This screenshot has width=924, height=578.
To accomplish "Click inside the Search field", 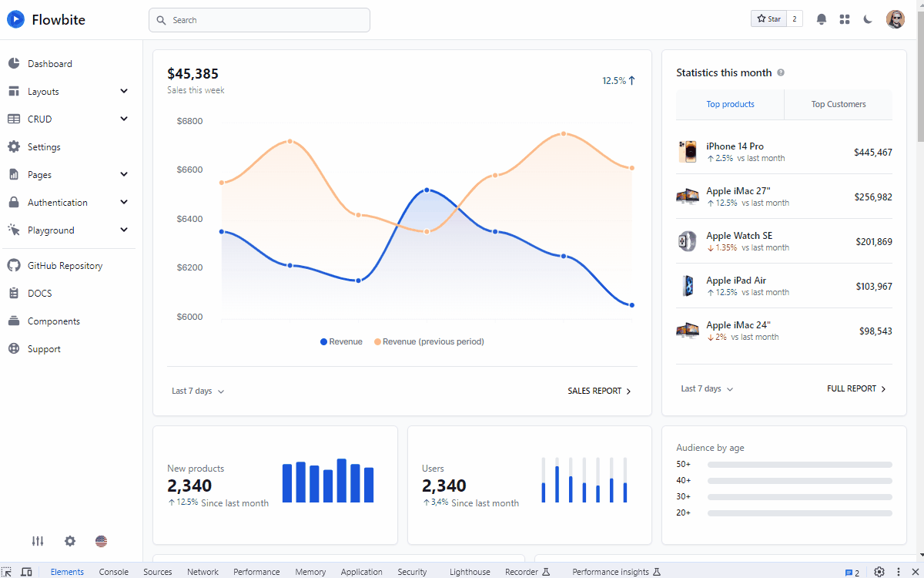I will pyautogui.click(x=259, y=19).
